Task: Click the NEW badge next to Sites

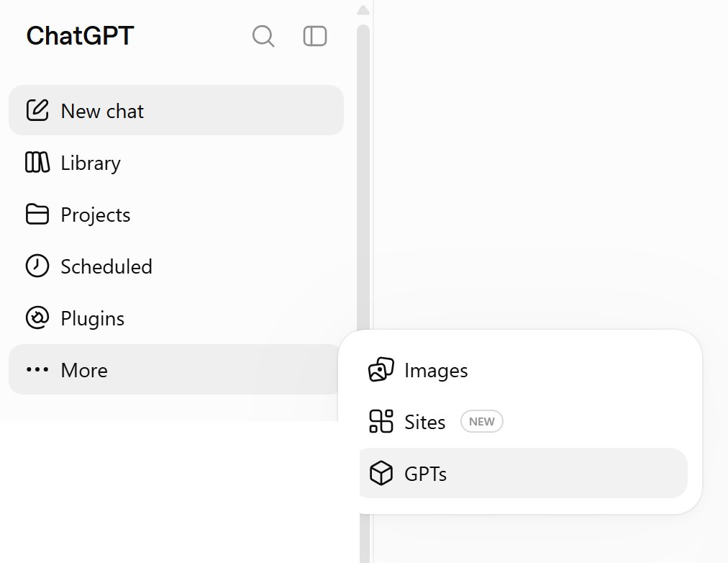Action: coord(481,421)
